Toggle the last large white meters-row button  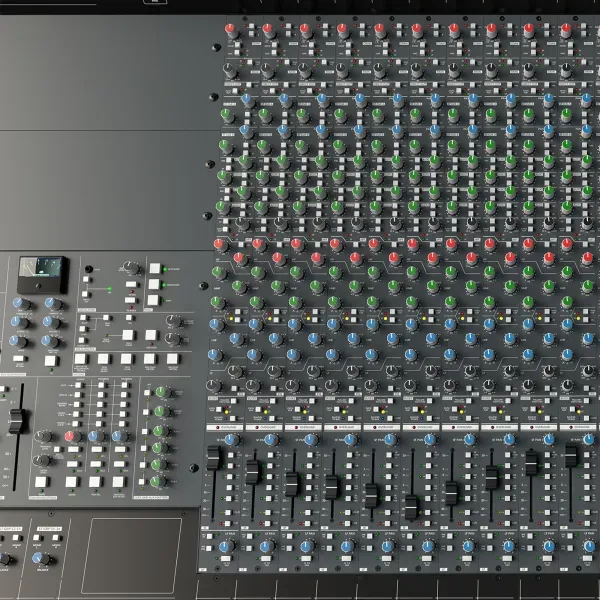(x=173, y=359)
